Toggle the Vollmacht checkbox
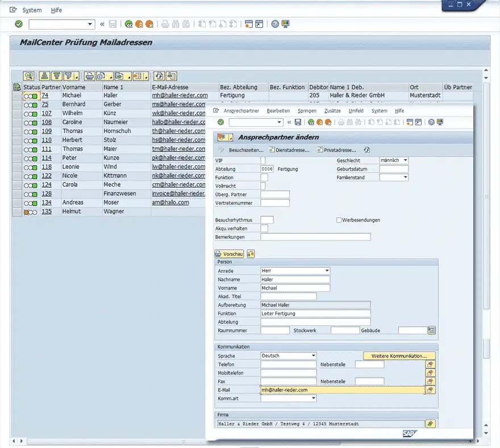The image size is (500, 448). tap(262, 186)
